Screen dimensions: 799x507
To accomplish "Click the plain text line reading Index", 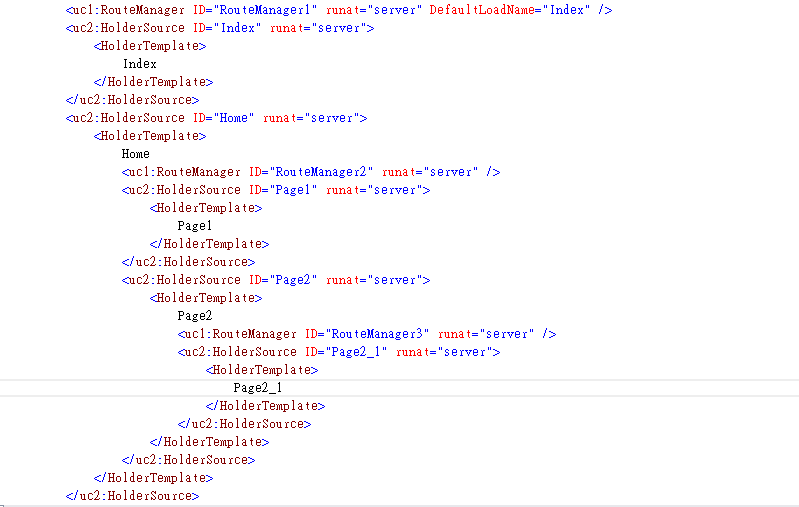I will (140, 64).
